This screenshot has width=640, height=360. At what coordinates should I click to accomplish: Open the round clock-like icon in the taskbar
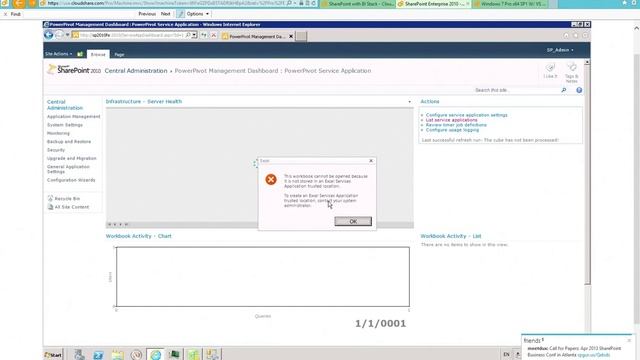136,355
